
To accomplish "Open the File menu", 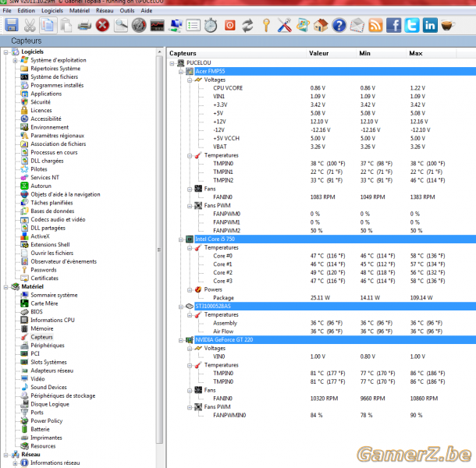I will pos(7,11).
